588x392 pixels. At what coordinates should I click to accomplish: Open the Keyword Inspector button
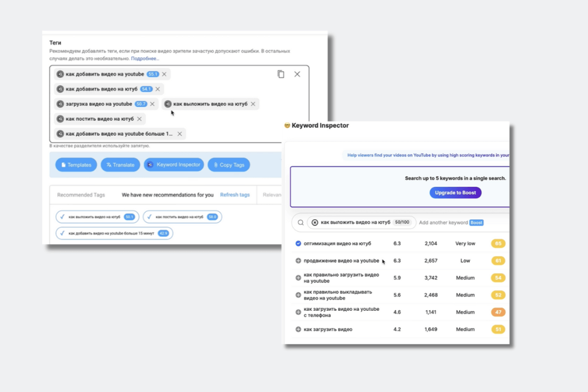[174, 165]
